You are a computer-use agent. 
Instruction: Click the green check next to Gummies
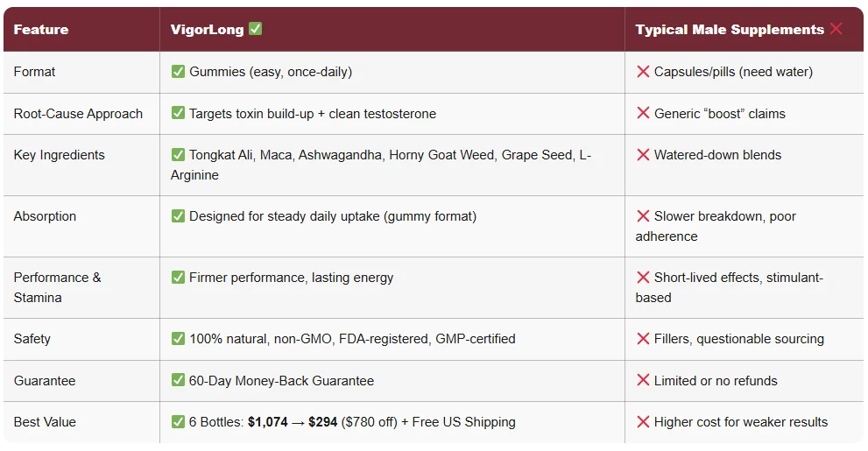pyautogui.click(x=178, y=72)
